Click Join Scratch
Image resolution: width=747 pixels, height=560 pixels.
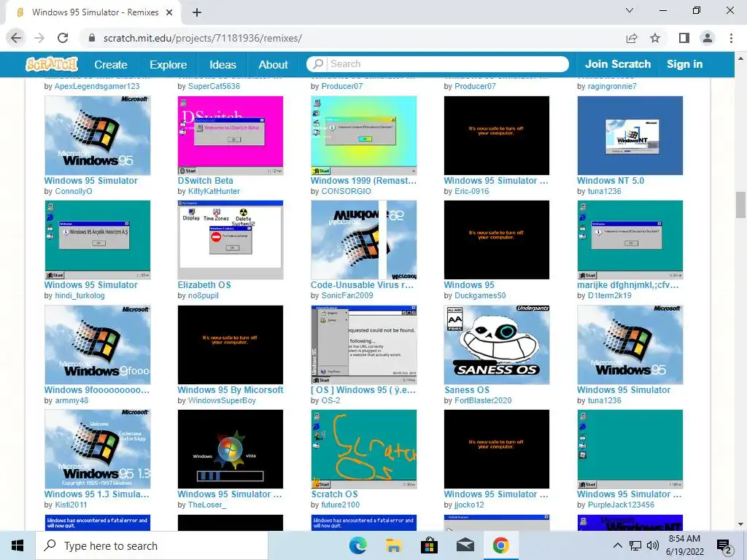pyautogui.click(x=617, y=64)
